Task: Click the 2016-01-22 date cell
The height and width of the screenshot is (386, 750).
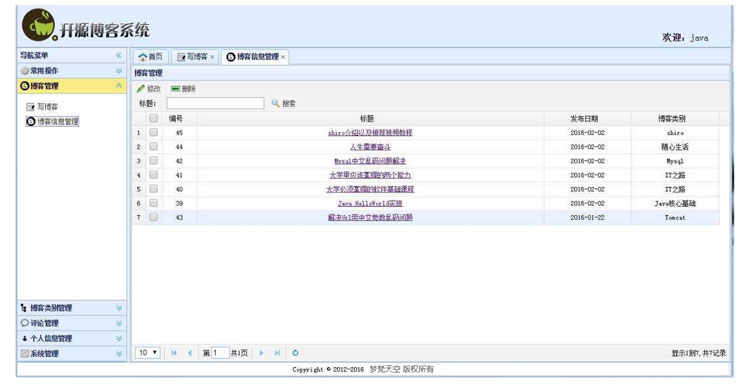Action: pyautogui.click(x=588, y=218)
